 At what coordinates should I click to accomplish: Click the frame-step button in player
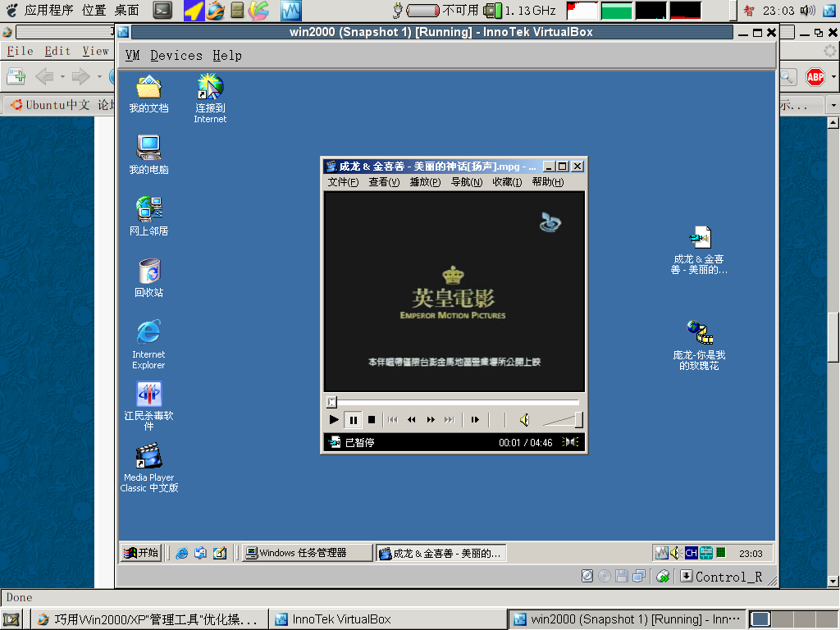(475, 420)
